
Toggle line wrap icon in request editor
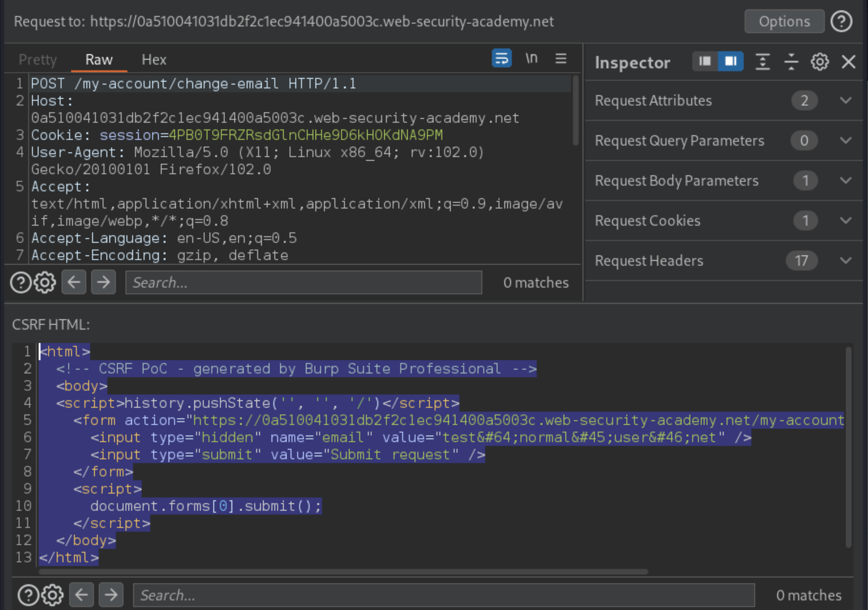coord(502,58)
